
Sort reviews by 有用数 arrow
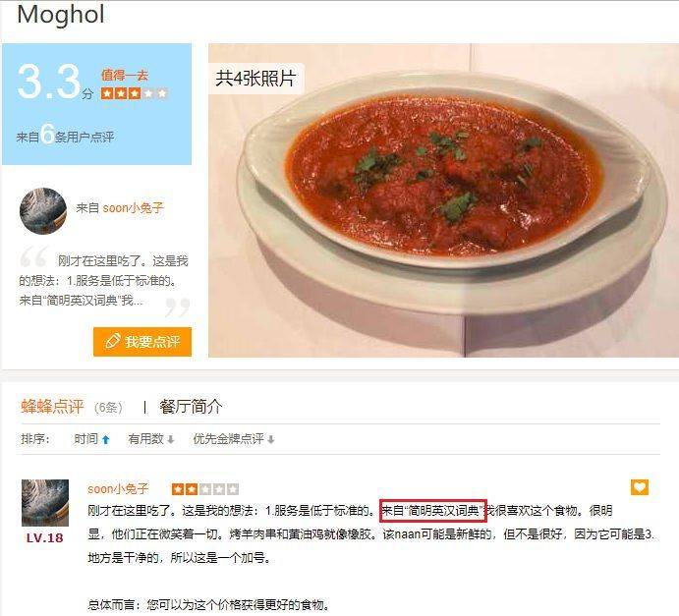click(171, 440)
